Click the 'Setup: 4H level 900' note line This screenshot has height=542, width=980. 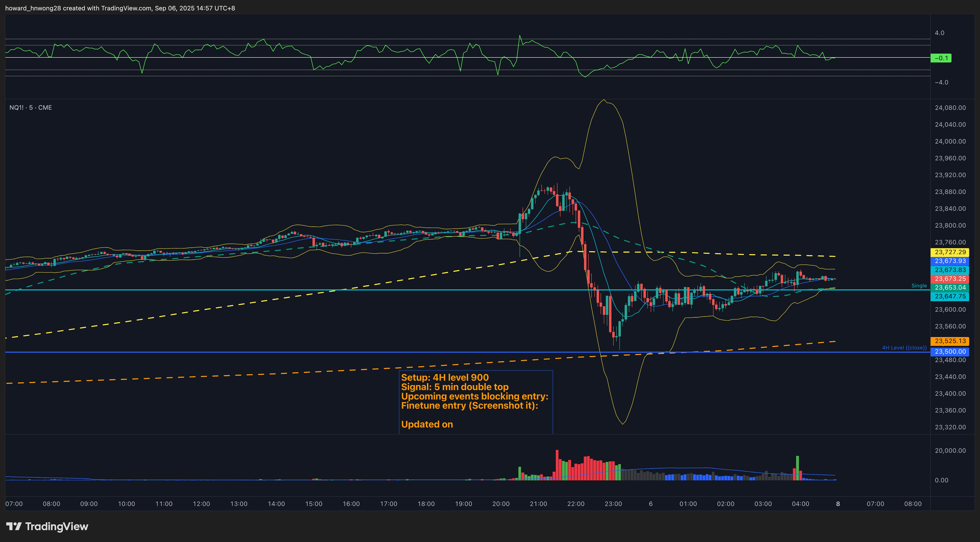(x=445, y=378)
